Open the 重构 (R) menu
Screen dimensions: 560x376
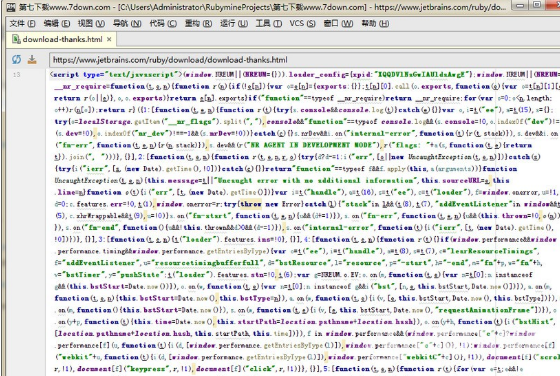click(x=198, y=24)
